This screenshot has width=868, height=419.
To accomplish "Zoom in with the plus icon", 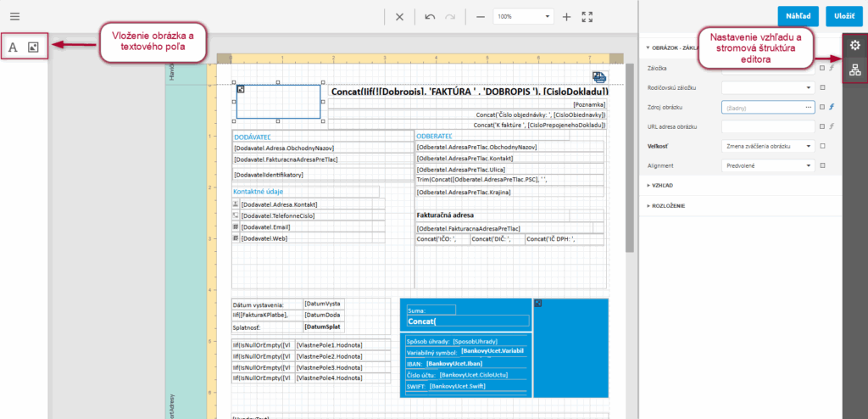I will tap(566, 17).
